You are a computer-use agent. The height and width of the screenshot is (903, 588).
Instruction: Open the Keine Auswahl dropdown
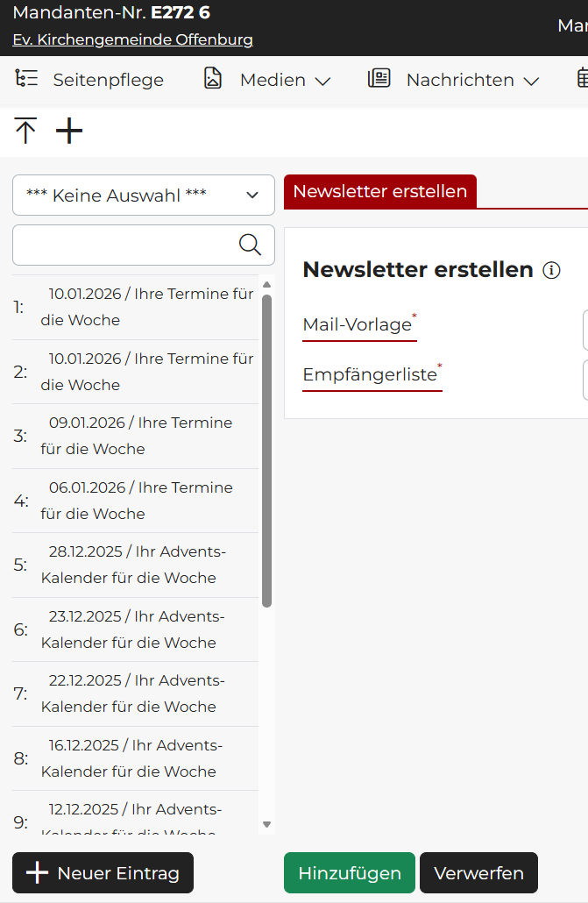[x=144, y=195]
